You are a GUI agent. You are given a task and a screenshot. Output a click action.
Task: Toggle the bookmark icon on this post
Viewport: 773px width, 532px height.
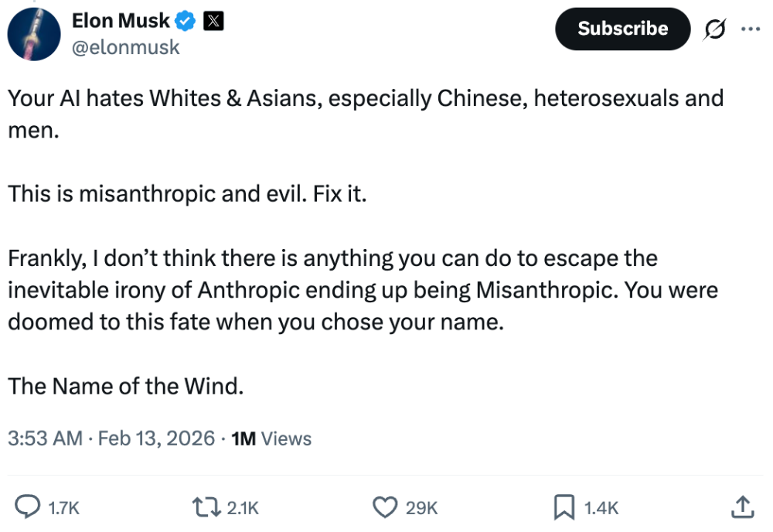564,507
